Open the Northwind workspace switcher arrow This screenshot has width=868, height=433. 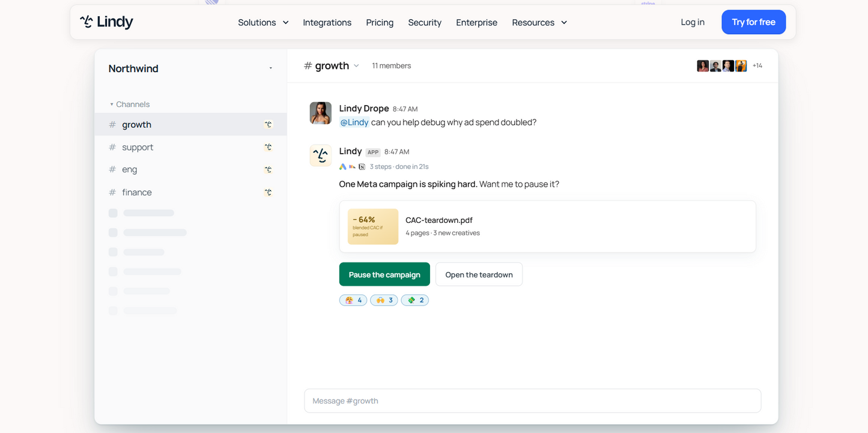[270, 68]
